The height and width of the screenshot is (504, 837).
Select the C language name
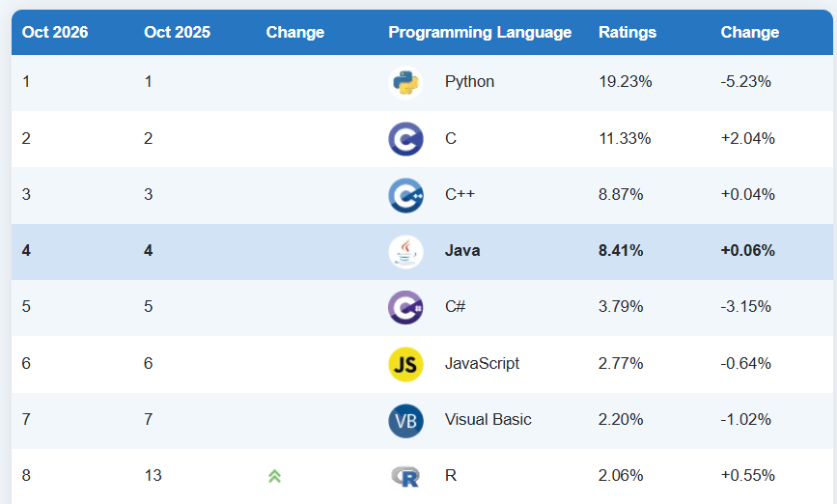point(451,138)
